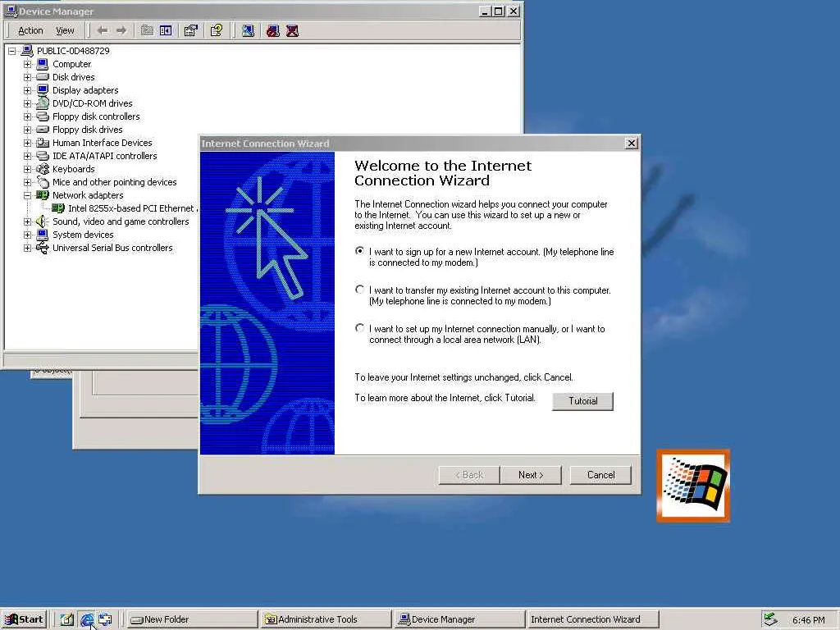Screen dimensions: 840x630
Task: Select the PUBLIC-0D488729 computer name
Action: click(73, 51)
